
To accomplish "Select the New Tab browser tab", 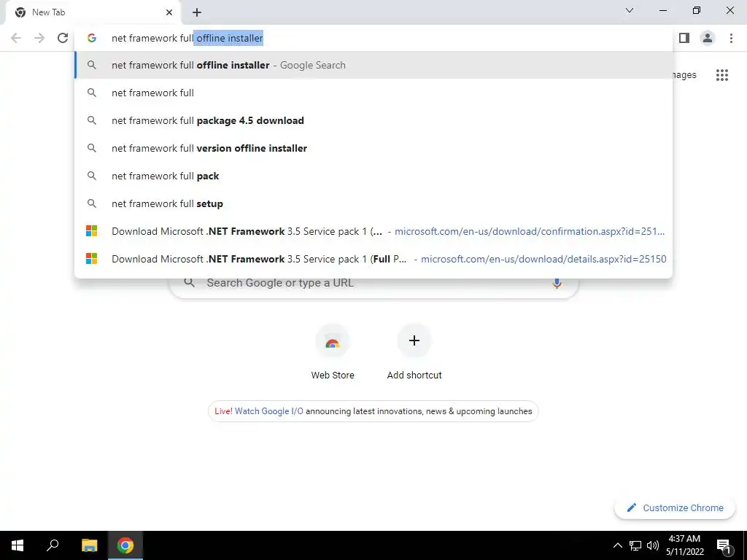I will coord(93,12).
